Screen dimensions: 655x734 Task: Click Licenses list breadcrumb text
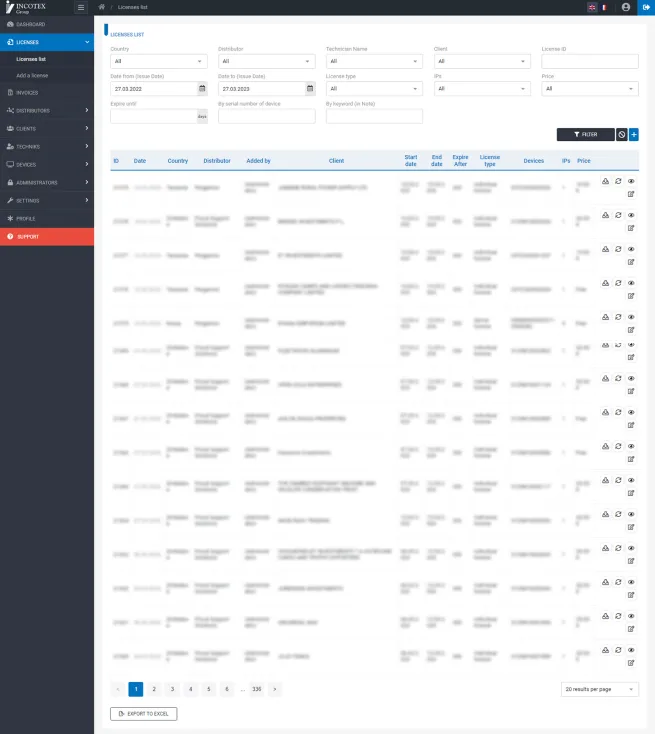(x=132, y=7)
